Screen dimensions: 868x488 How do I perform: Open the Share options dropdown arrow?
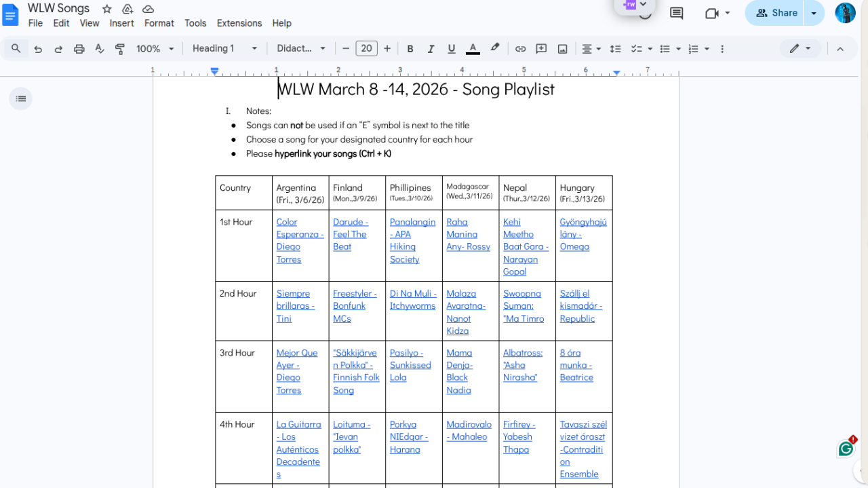tap(814, 13)
